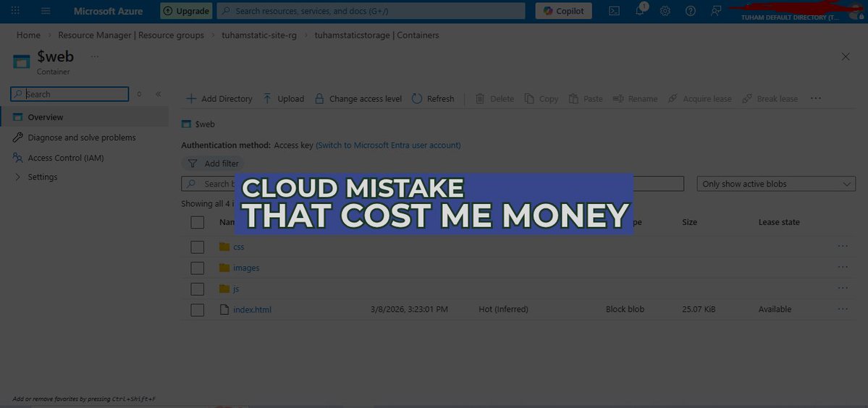Click Acquire lease in the toolbar
Screen dimensions: 868x408
(700, 99)
